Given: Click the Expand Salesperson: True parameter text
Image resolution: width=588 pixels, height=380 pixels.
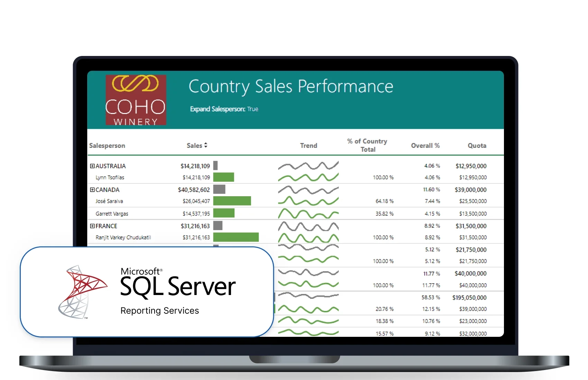Looking at the screenshot, I should [224, 109].
